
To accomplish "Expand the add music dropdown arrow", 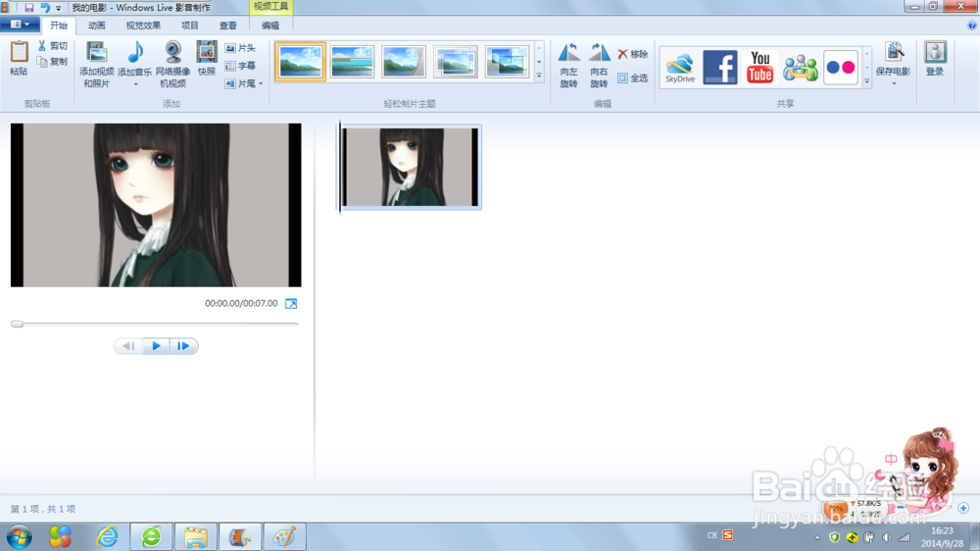I will click(x=135, y=83).
